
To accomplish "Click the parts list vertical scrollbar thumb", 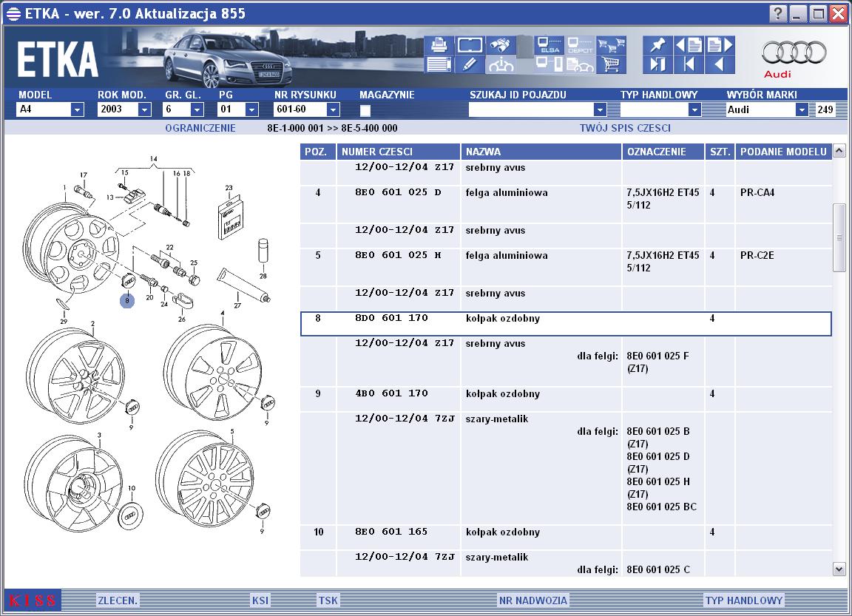I will pyautogui.click(x=839, y=237).
